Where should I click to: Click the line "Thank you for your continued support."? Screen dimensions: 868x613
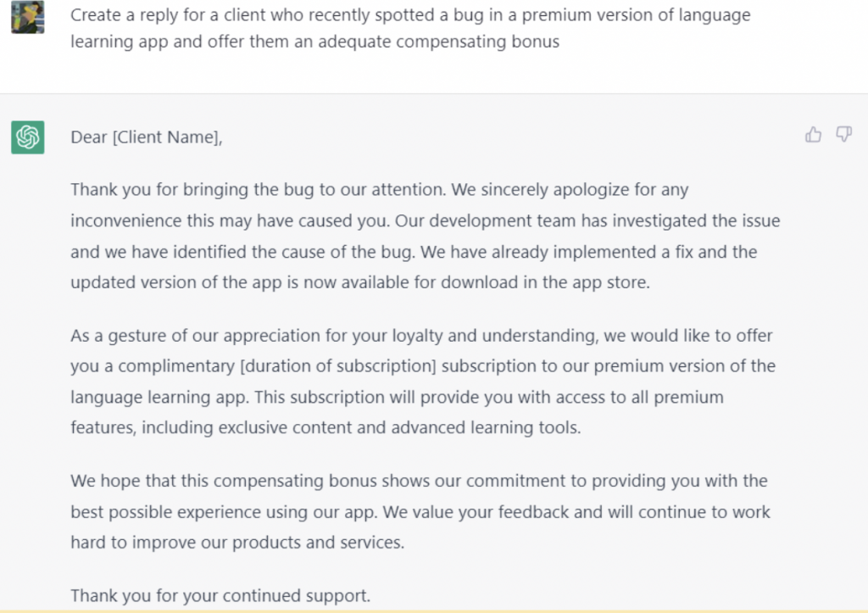[220, 595]
